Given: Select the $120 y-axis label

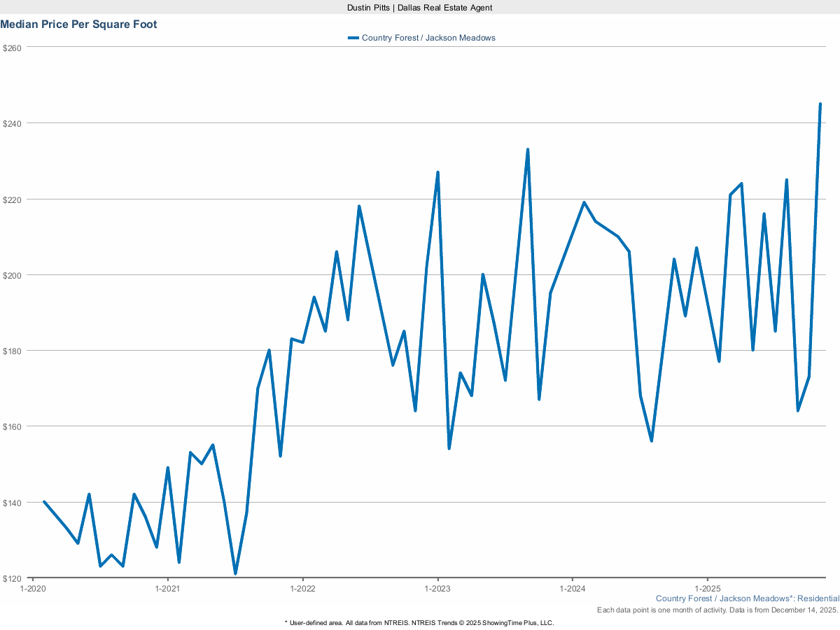Looking at the screenshot, I should coord(13,578).
